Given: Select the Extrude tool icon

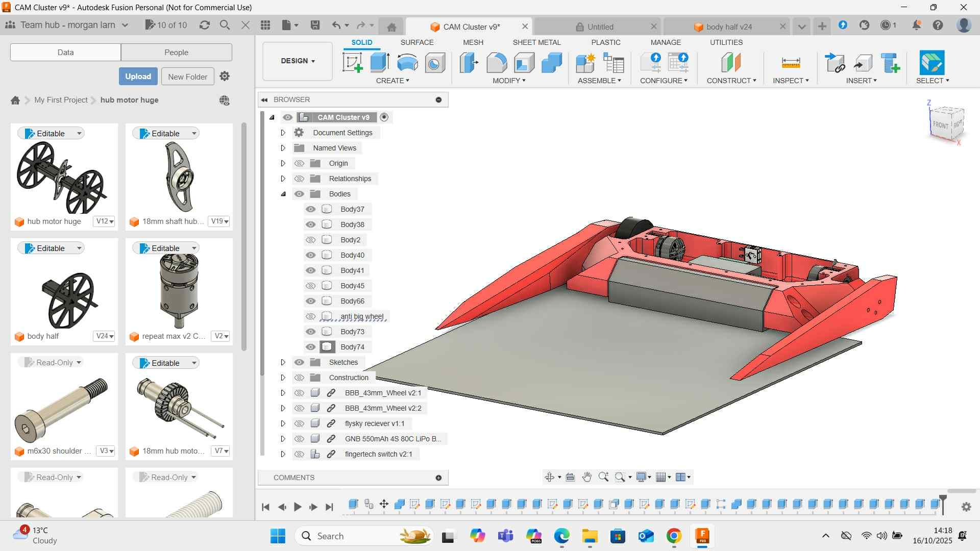Looking at the screenshot, I should (x=380, y=63).
